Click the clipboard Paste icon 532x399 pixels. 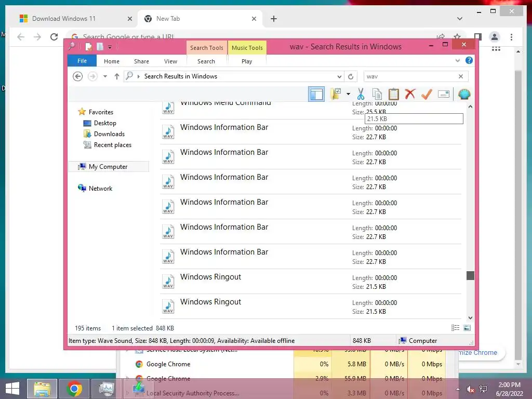point(394,94)
